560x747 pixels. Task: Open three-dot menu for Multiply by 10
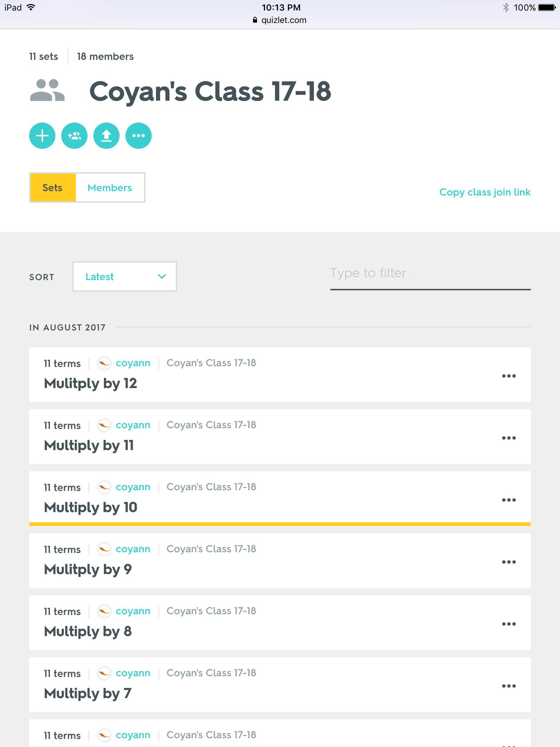tap(509, 500)
